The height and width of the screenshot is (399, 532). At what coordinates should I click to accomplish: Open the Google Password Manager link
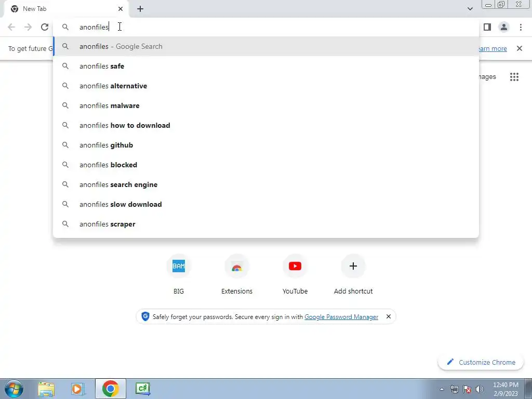coord(341,317)
